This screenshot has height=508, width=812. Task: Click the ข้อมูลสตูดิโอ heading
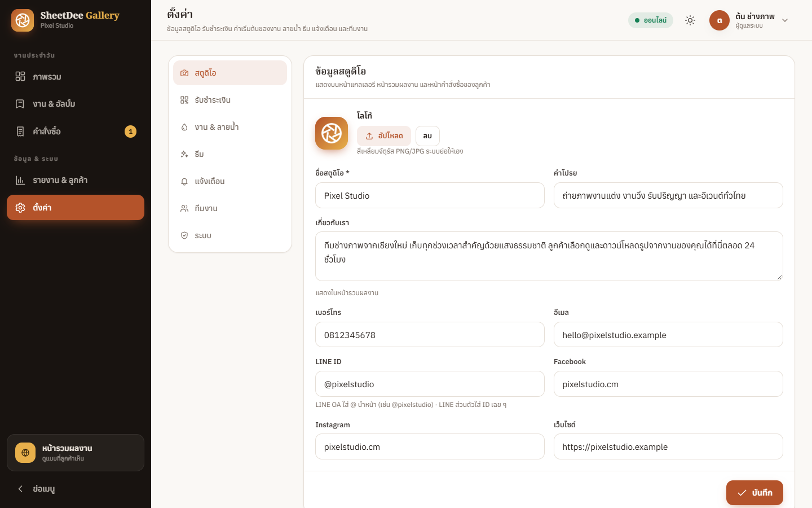(341, 71)
